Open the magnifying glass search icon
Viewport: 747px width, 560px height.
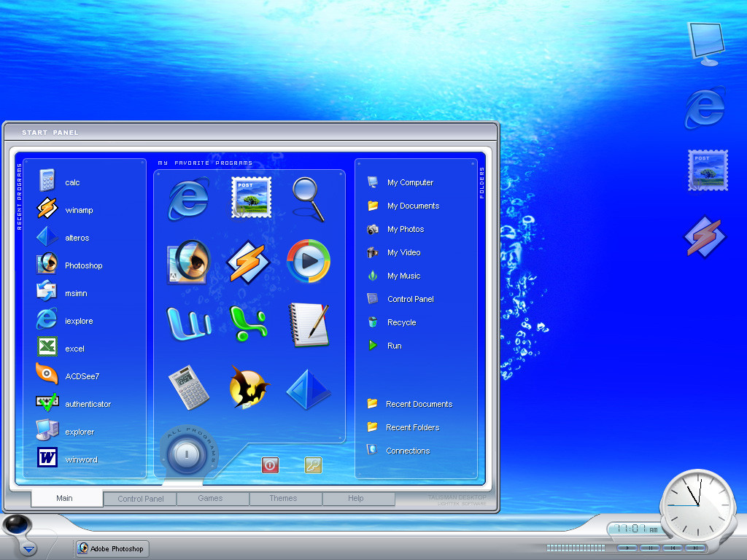pyautogui.click(x=309, y=200)
